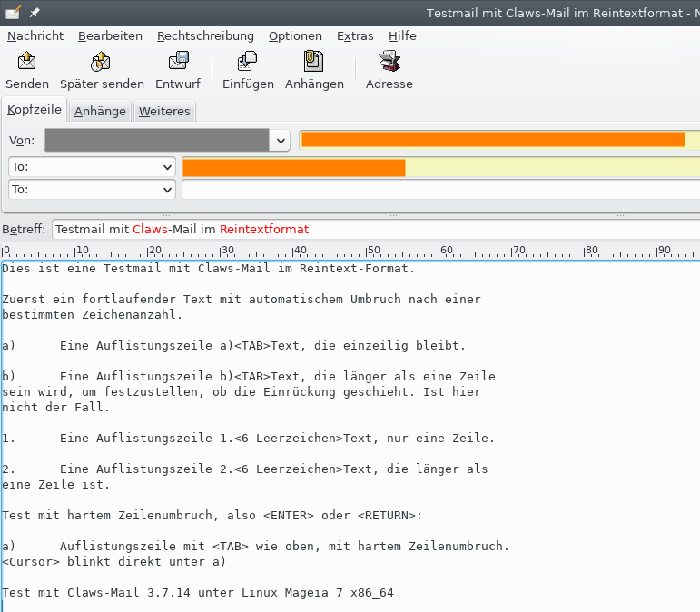Click the Senden envelope icon

point(27,61)
